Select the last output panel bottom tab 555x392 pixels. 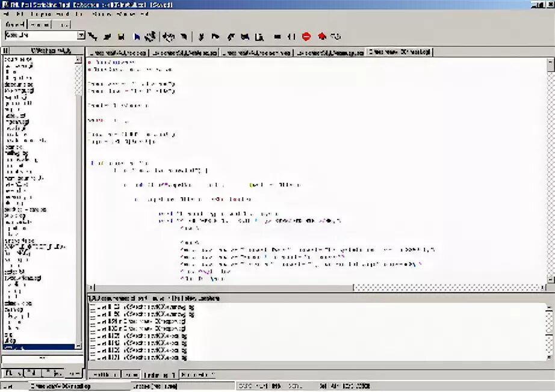pyautogui.click(x=197, y=375)
